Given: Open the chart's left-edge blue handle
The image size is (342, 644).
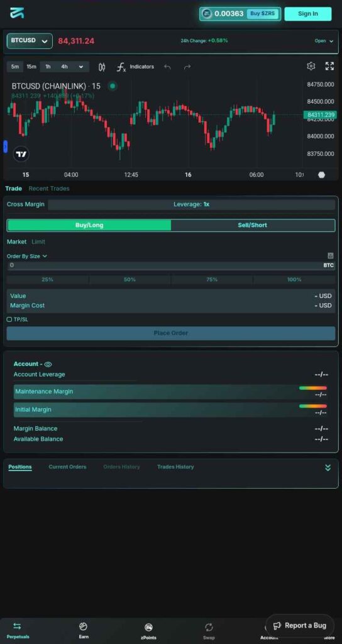Looking at the screenshot, I should pos(5,146).
